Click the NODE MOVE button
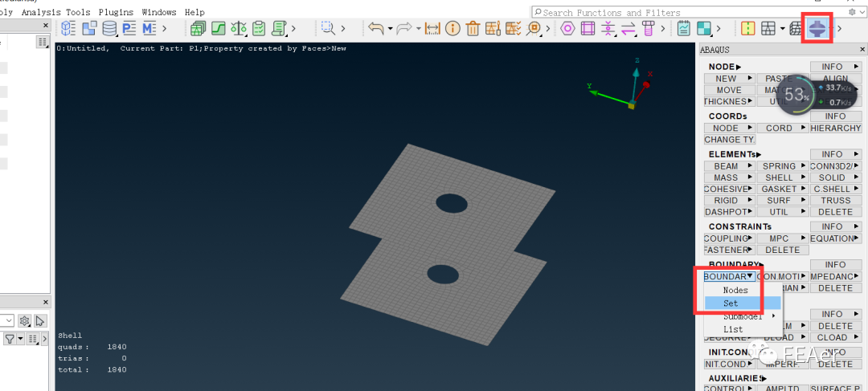This screenshot has height=391, width=868. (729, 90)
